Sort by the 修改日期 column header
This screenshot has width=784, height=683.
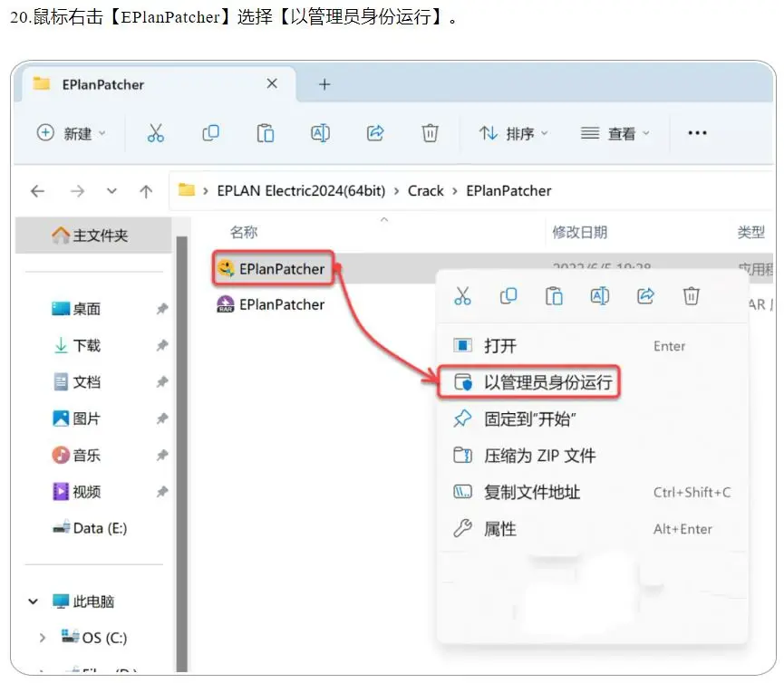[x=579, y=232]
